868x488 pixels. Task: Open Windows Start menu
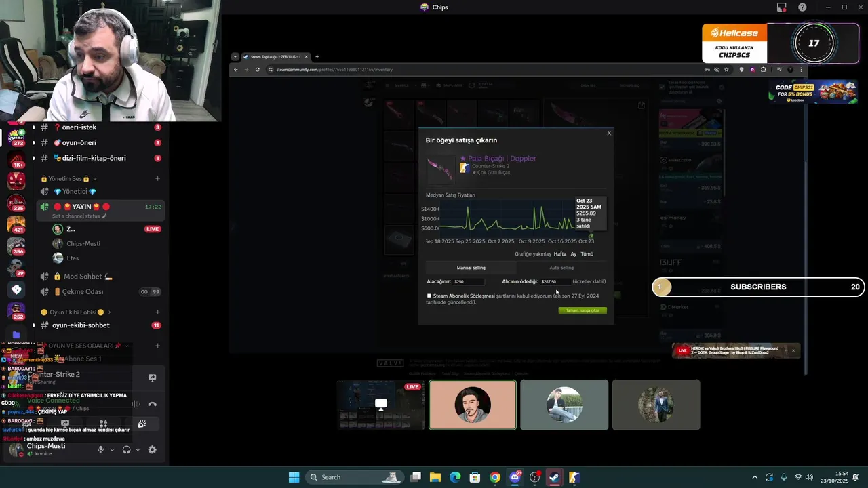coord(294,477)
